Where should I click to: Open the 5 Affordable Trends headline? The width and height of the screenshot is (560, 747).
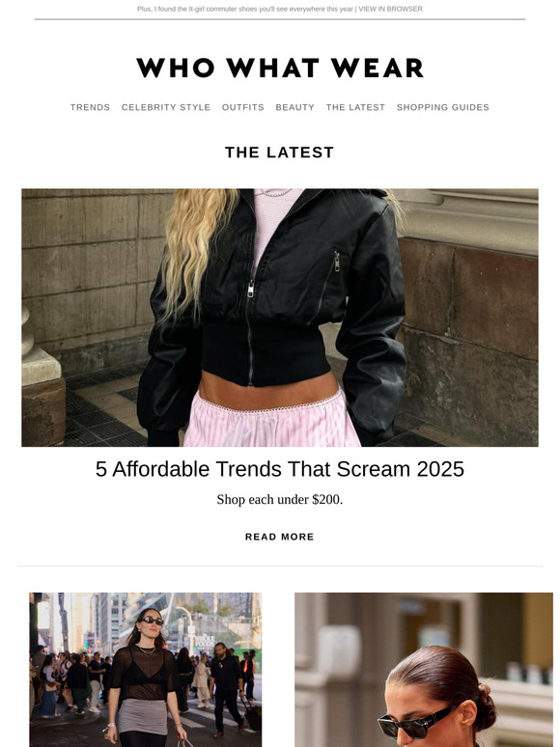click(280, 469)
